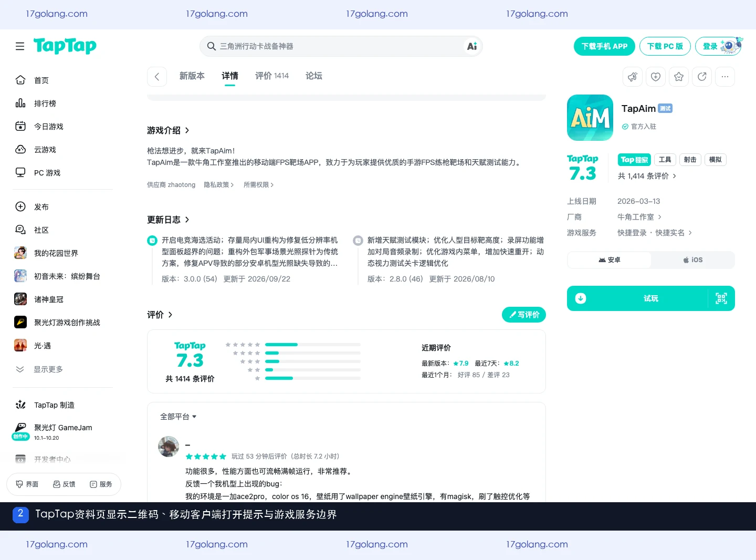Open the hamburger menu beside the TapTap logo

tap(20, 46)
